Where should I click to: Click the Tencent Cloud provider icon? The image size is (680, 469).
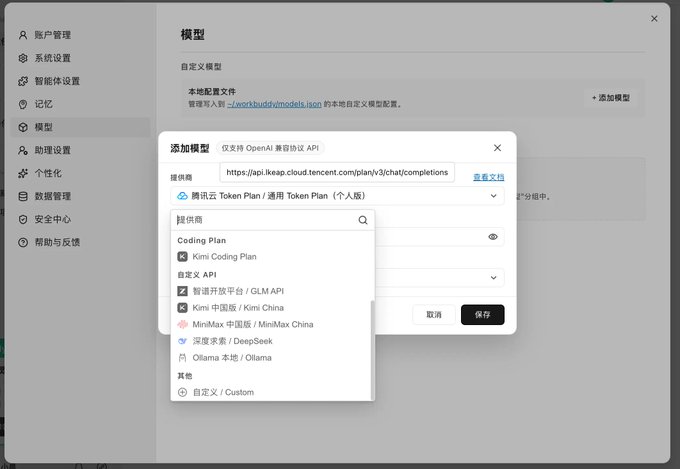[x=182, y=196]
